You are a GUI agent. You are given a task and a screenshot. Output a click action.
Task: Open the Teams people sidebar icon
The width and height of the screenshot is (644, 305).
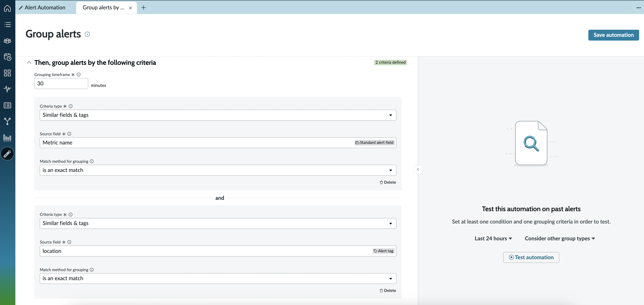click(x=7, y=41)
